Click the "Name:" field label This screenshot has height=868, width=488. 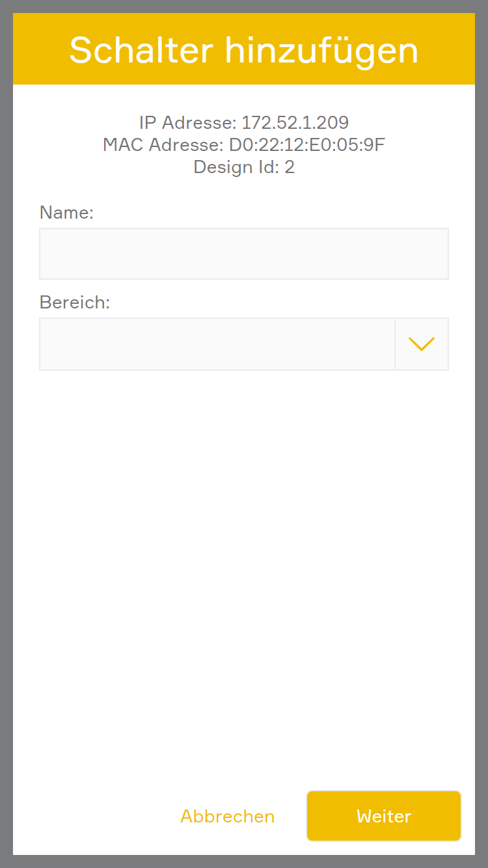(66, 213)
